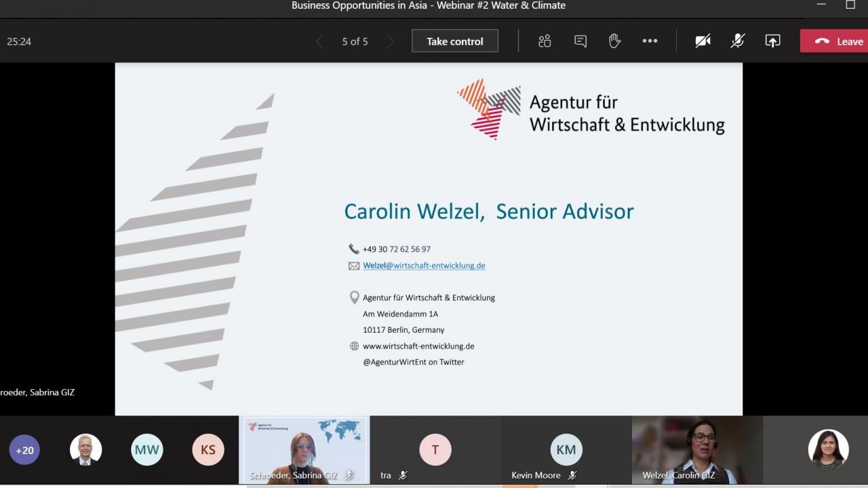
Task: Open share content tray
Action: point(772,41)
